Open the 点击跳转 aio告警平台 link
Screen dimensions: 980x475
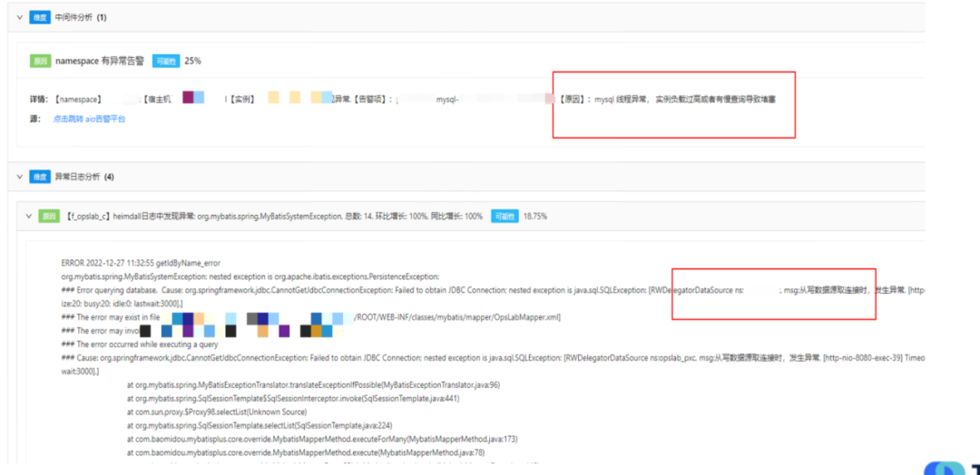pyautogui.click(x=89, y=119)
